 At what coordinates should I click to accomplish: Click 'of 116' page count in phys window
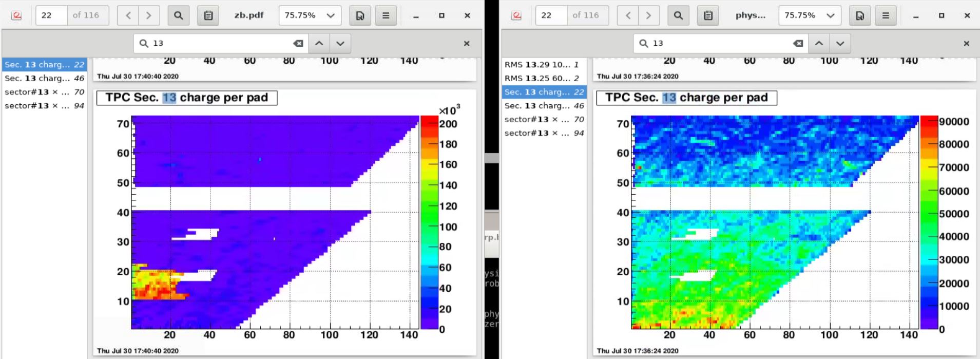[x=586, y=15]
